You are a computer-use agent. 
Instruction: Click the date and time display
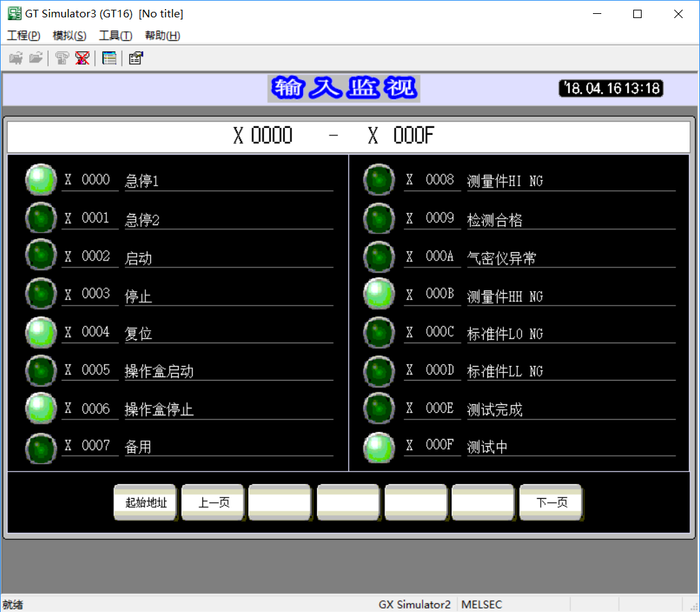tap(611, 88)
